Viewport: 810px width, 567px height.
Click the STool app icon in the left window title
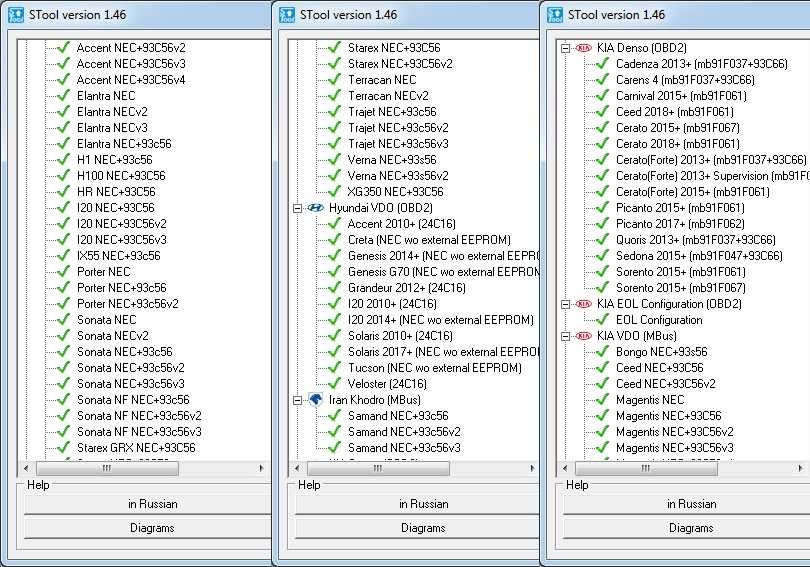[17, 14]
